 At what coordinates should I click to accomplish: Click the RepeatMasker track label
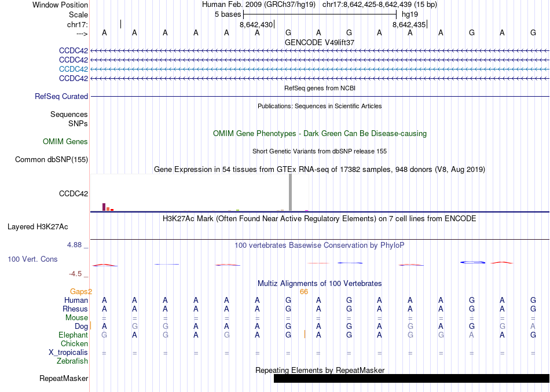click(64, 378)
